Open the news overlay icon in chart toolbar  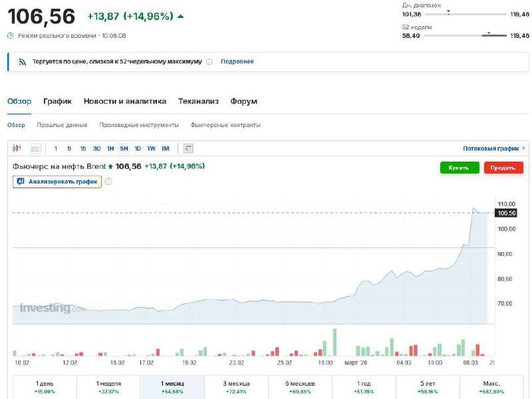click(188, 148)
